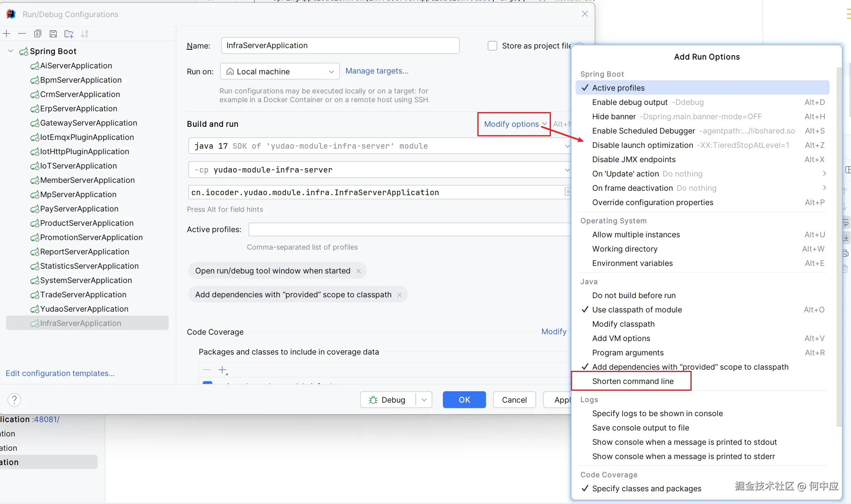851x504 pixels.
Task: Add a coverage package with plus icon
Action: click(x=222, y=370)
